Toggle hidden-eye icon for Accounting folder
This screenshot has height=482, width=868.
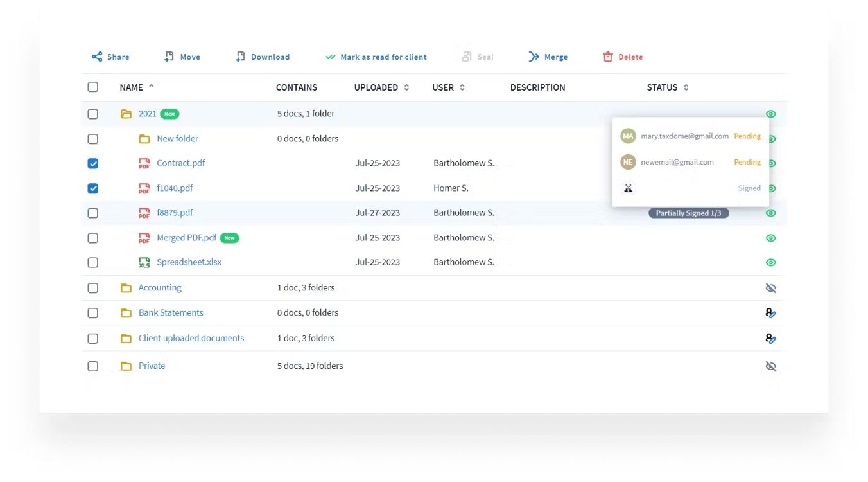pos(771,288)
